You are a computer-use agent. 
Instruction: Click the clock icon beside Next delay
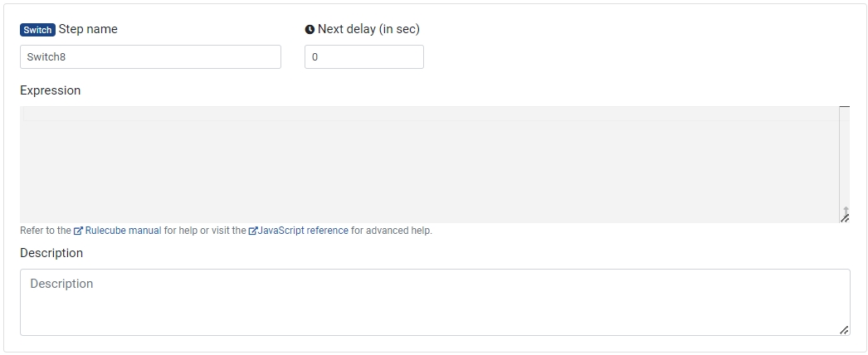[x=310, y=30]
